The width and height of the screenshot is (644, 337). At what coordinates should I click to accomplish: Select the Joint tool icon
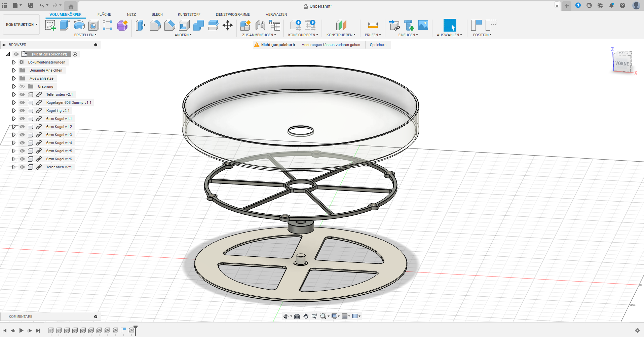[260, 25]
